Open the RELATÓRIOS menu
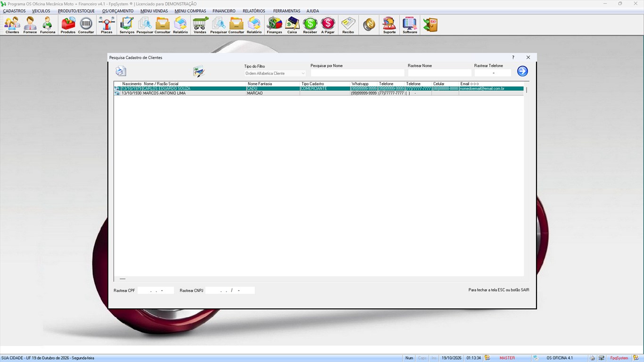 254,11
